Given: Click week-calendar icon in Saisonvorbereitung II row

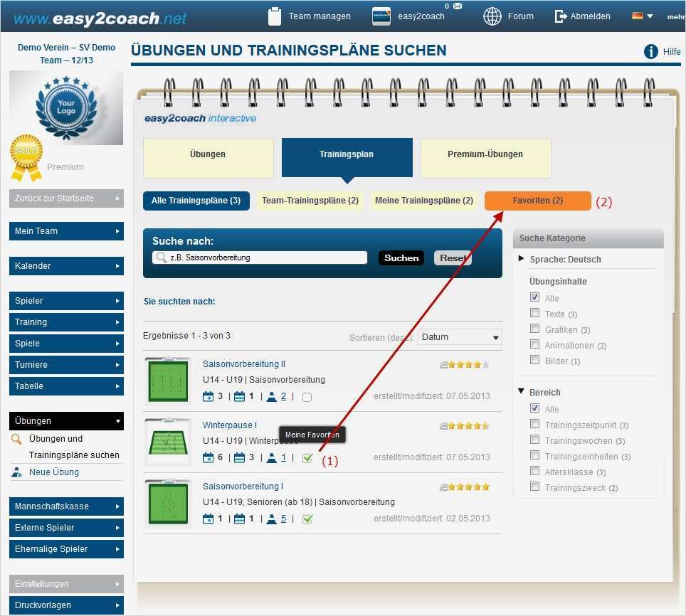Looking at the screenshot, I should tap(239, 396).
